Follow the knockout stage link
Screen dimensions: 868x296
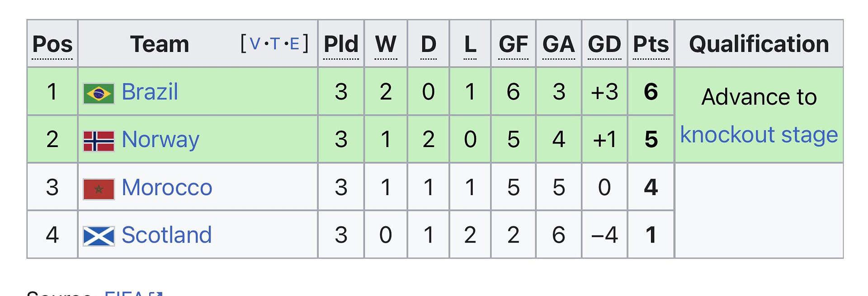[x=759, y=135]
